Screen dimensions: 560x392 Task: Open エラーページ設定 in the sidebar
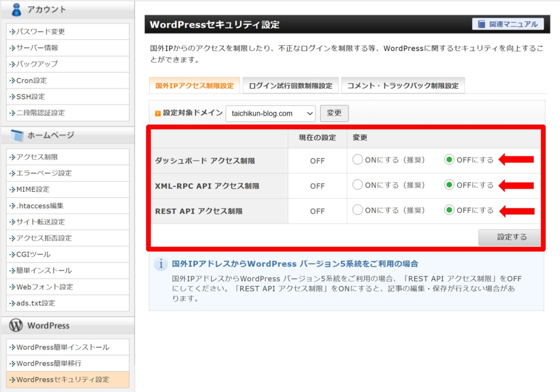[68, 173]
